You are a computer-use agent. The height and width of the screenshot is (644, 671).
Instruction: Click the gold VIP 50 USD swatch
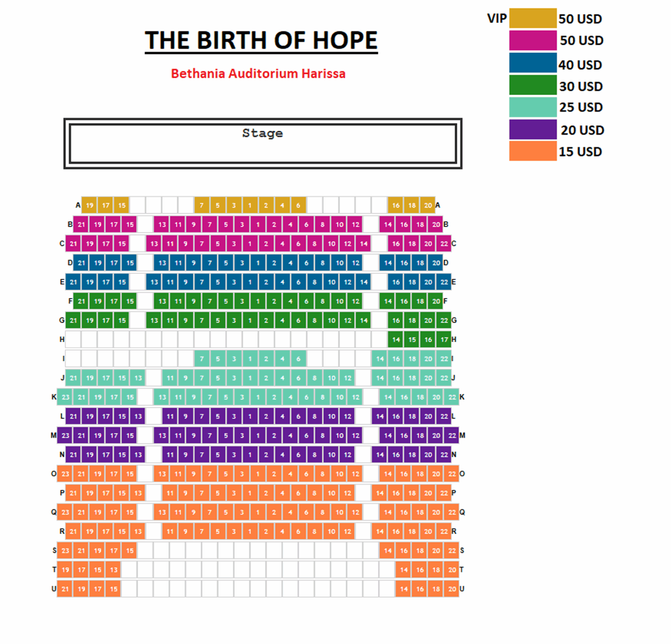click(532, 18)
